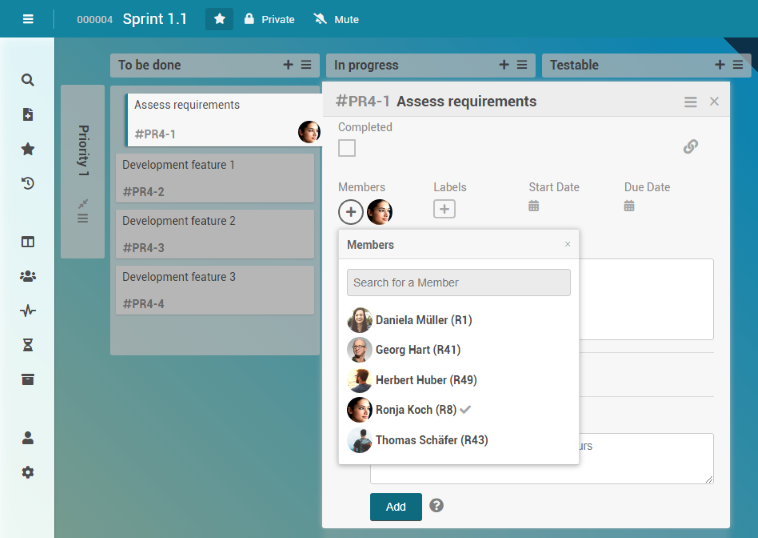
Task: Open the In progress list menu
Action: tap(522, 65)
